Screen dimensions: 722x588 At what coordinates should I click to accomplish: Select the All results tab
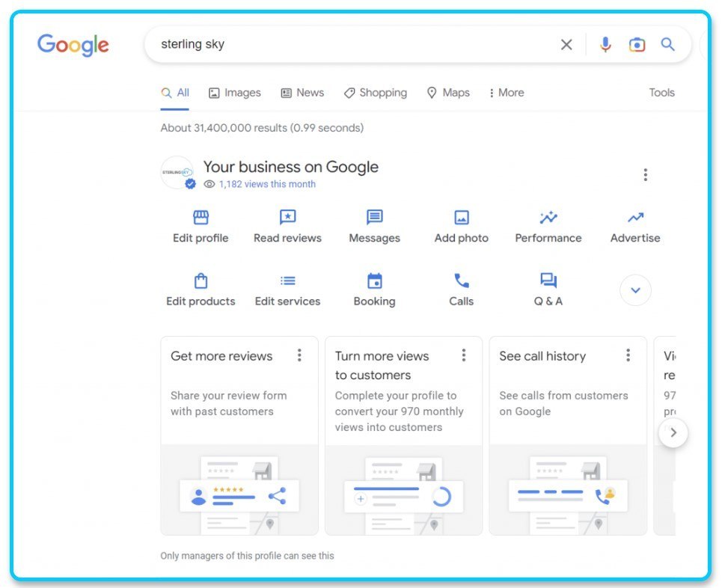tap(175, 93)
